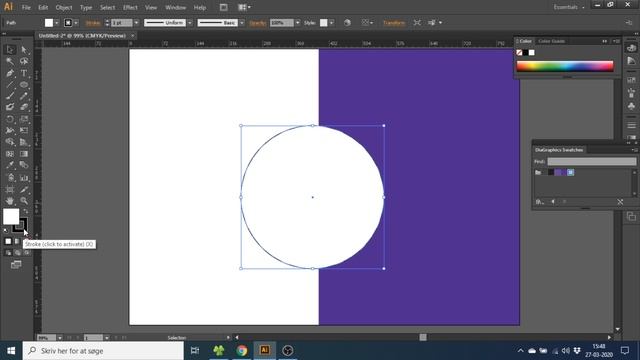Select the Line Segment tool

10,84
